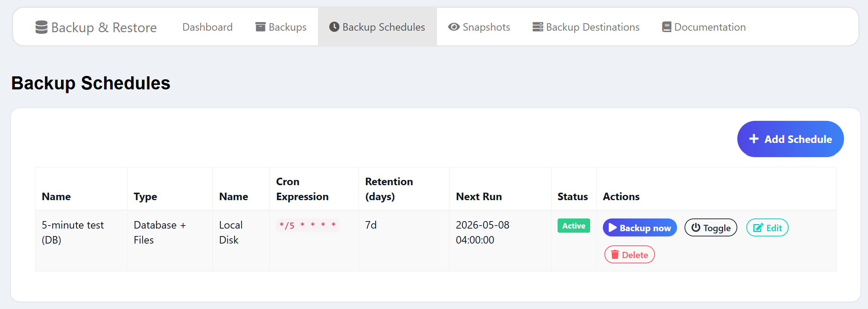Click the green Active status badge
Image resolution: width=868 pixels, height=309 pixels.
(574, 226)
